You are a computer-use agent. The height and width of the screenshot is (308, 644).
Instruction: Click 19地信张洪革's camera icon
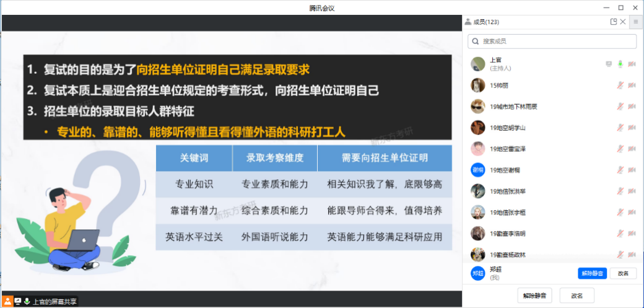click(632, 191)
